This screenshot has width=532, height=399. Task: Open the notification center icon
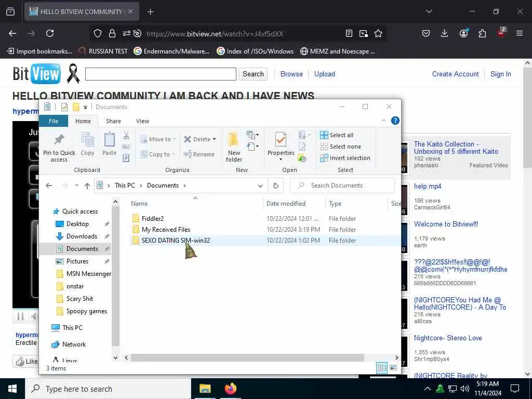[x=515, y=389]
